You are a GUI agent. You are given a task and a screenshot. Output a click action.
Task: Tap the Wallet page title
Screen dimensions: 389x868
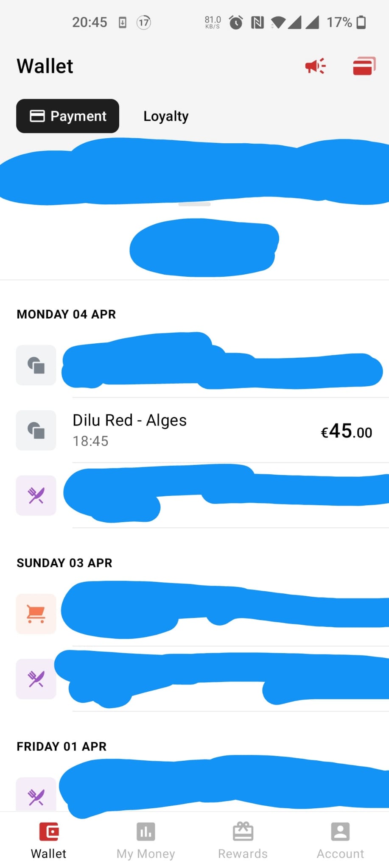tap(45, 67)
